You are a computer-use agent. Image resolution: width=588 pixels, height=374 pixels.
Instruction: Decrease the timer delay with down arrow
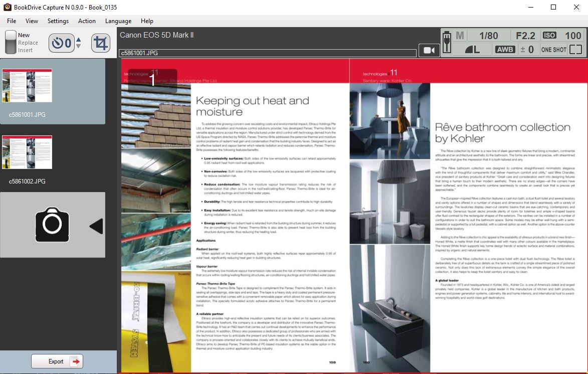(x=78, y=46)
